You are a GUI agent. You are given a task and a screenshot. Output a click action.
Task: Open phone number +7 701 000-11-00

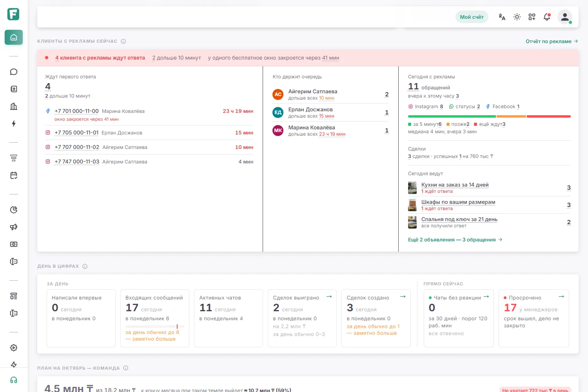click(76, 111)
